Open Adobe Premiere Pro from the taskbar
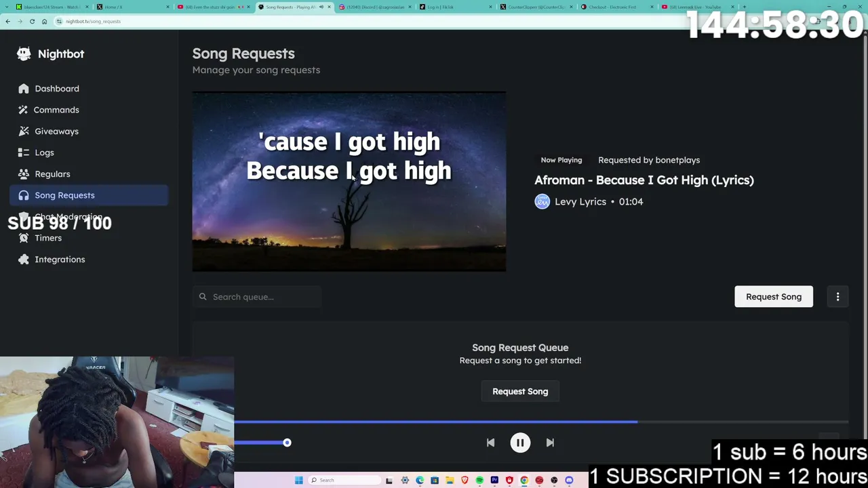This screenshot has width=868, height=488. [494, 480]
